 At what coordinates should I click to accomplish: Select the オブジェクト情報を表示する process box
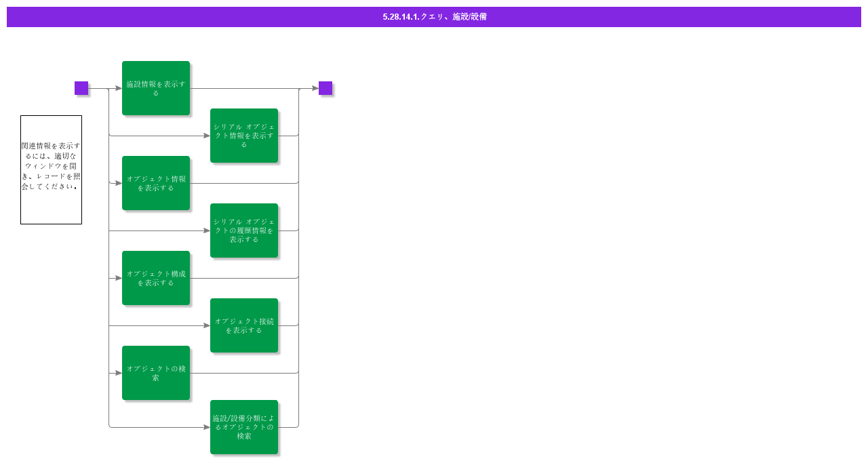pyautogui.click(x=156, y=183)
